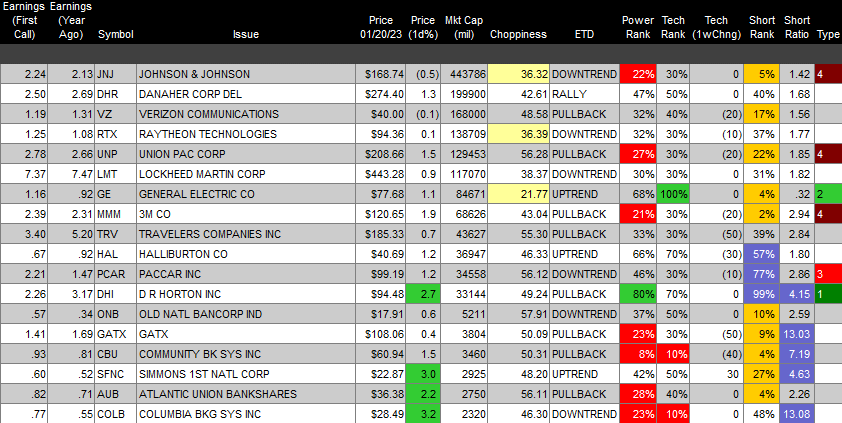Click the green 100% Tech Rank for GE
Viewport: 842px width, 423px height.
pos(673,194)
